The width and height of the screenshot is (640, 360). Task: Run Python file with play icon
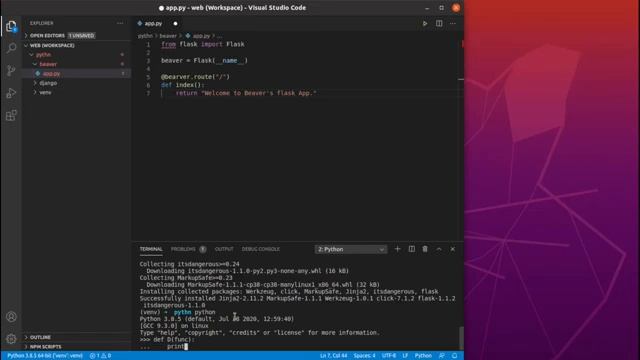click(425, 24)
